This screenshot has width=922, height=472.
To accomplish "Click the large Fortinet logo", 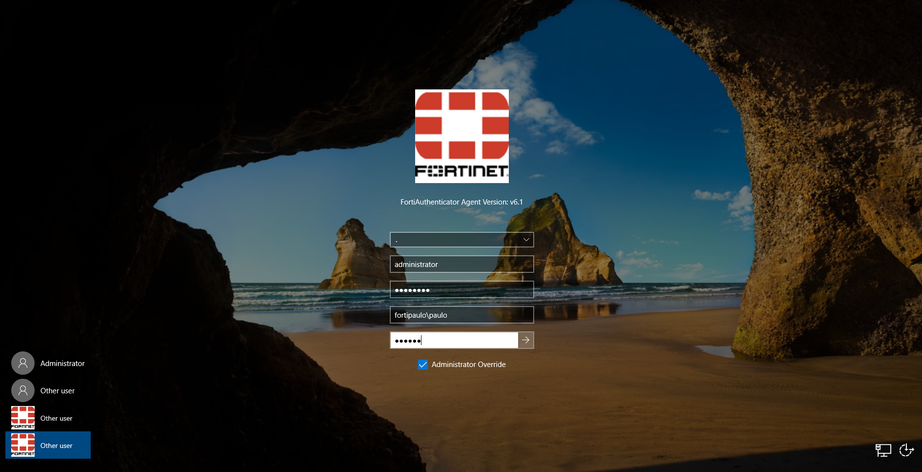I will click(x=462, y=136).
